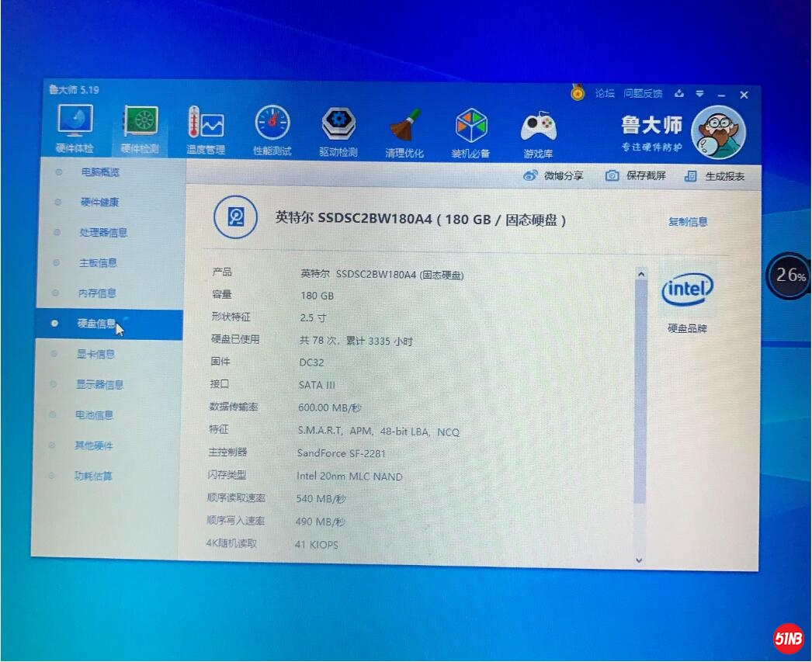The width and height of the screenshot is (812, 662).
Task: Open 硬件体检 hardware checkup icon
Action: click(75, 128)
